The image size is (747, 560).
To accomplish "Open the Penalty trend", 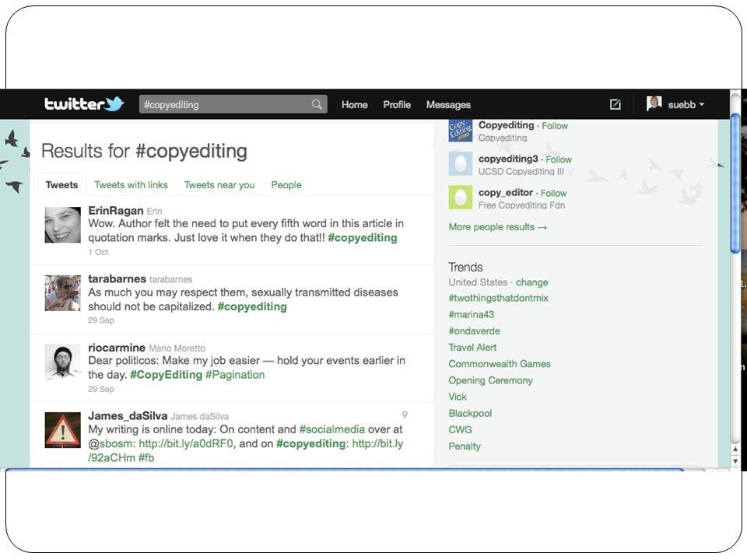I will (465, 446).
